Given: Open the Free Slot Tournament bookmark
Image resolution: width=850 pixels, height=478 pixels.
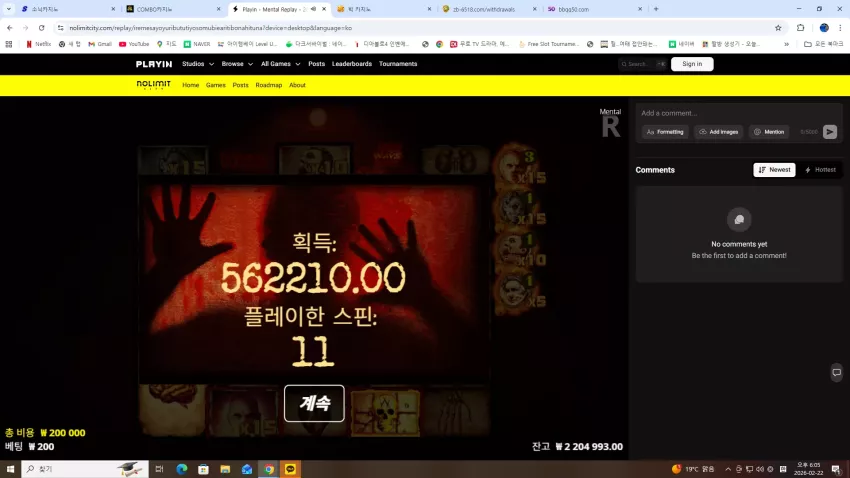Looking at the screenshot, I should click(x=549, y=44).
